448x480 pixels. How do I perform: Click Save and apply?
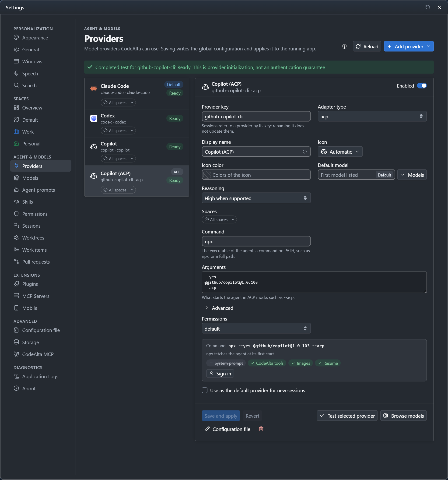221,416
